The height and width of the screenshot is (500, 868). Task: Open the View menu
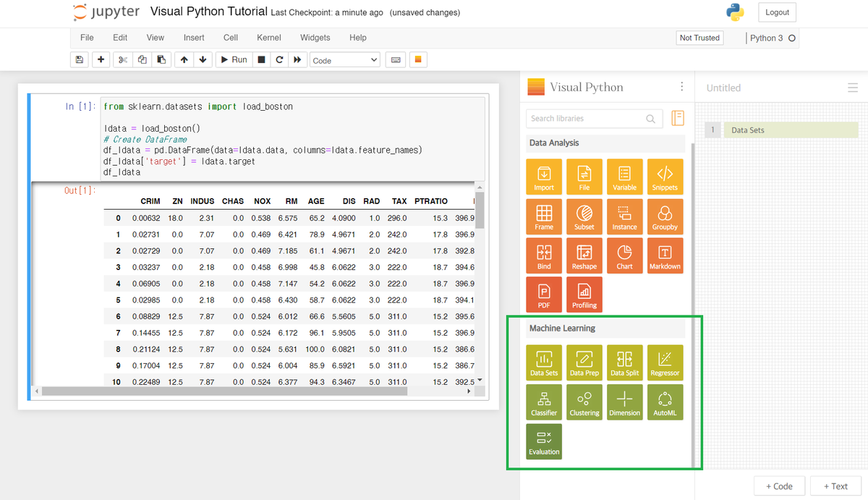click(x=156, y=38)
